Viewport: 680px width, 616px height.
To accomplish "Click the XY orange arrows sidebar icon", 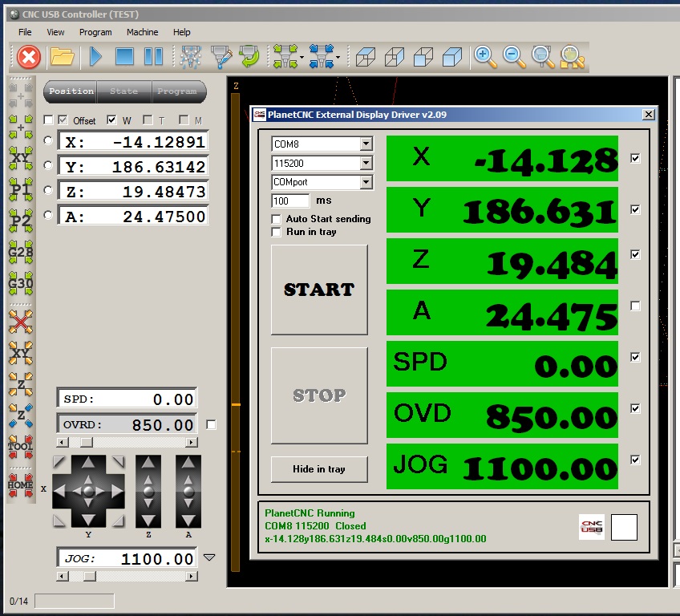I will click(x=20, y=353).
